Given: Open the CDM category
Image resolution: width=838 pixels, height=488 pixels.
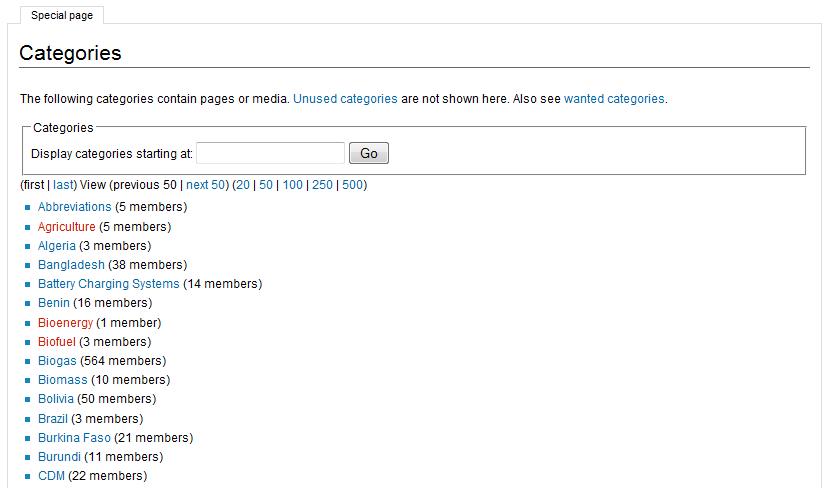Looking at the screenshot, I should click(51, 476).
